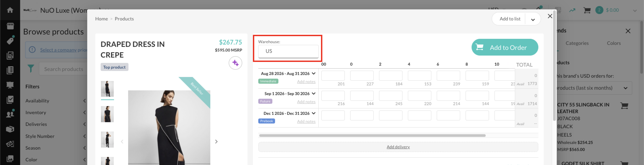Click the Add delivery link
644x165 pixels.
coord(398,147)
